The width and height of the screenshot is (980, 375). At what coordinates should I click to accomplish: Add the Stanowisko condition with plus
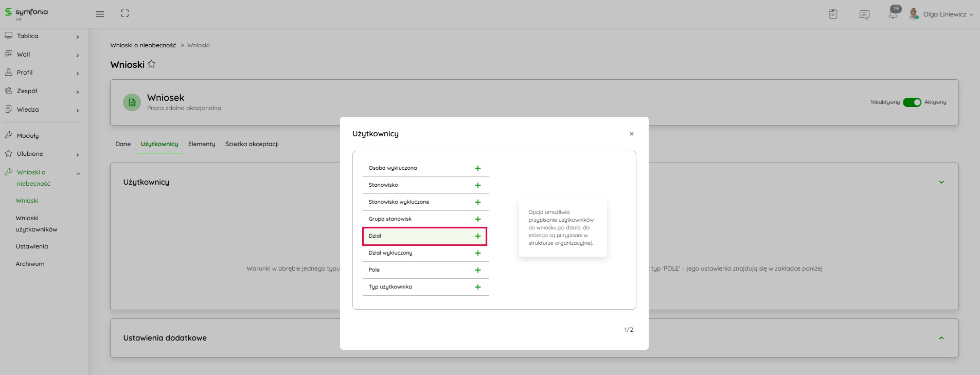tap(477, 185)
